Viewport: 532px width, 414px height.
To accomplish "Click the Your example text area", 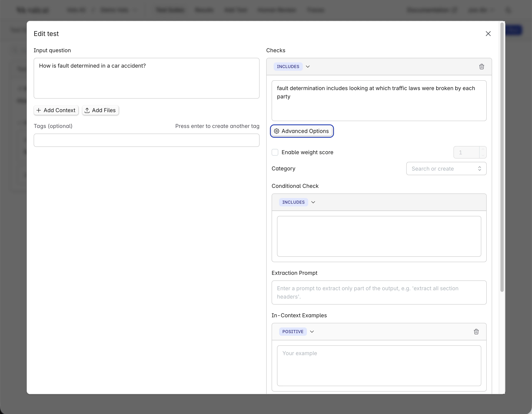I will (379, 366).
